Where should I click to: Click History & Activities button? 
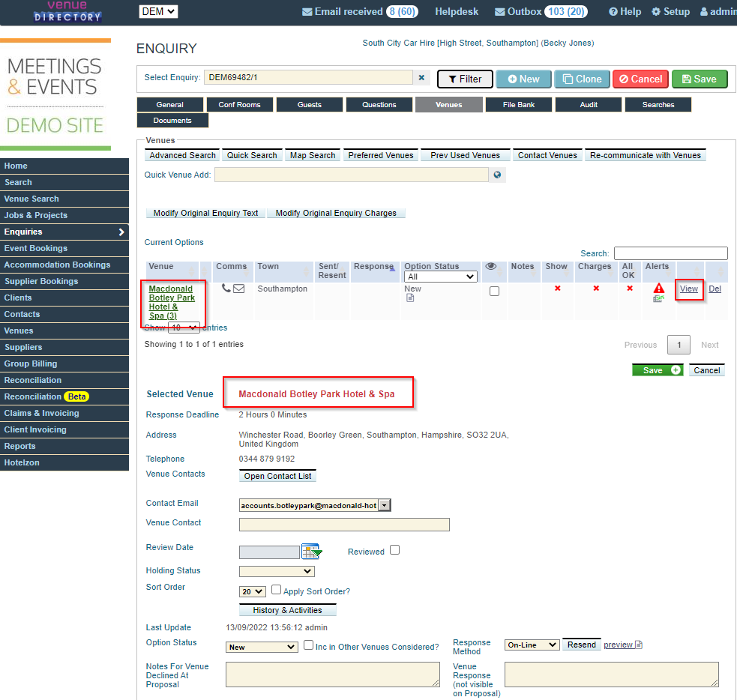[x=288, y=610]
